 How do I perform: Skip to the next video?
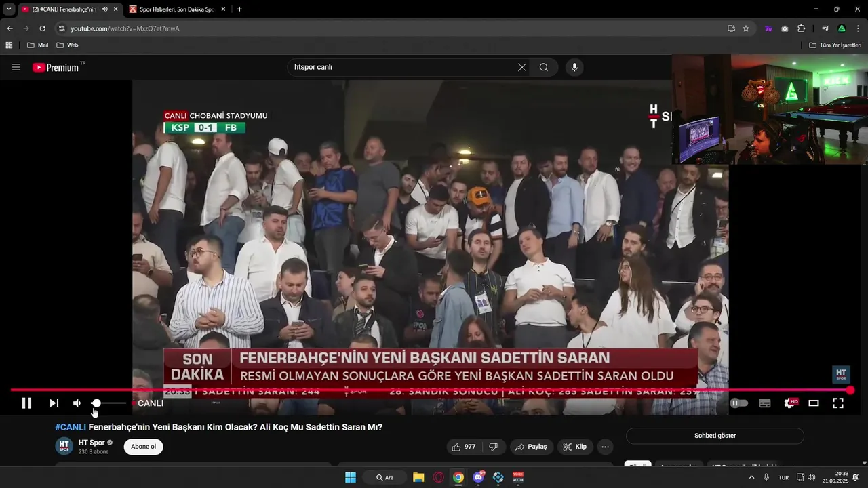click(54, 403)
